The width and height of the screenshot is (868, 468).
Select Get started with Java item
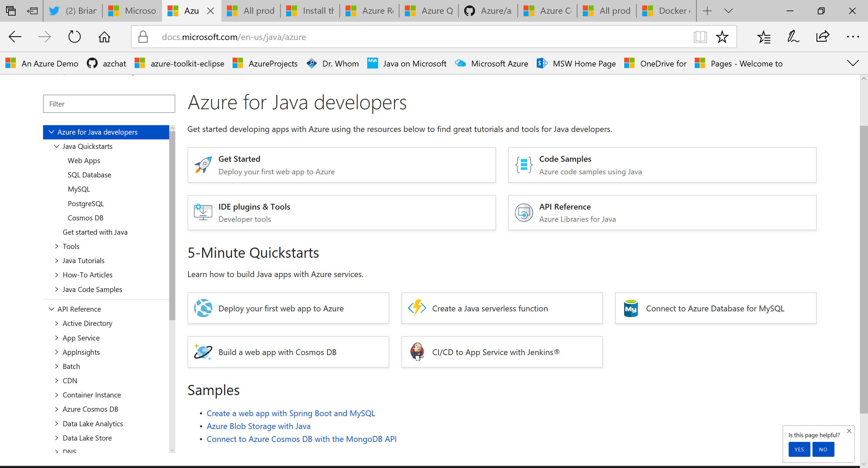pyautogui.click(x=95, y=232)
